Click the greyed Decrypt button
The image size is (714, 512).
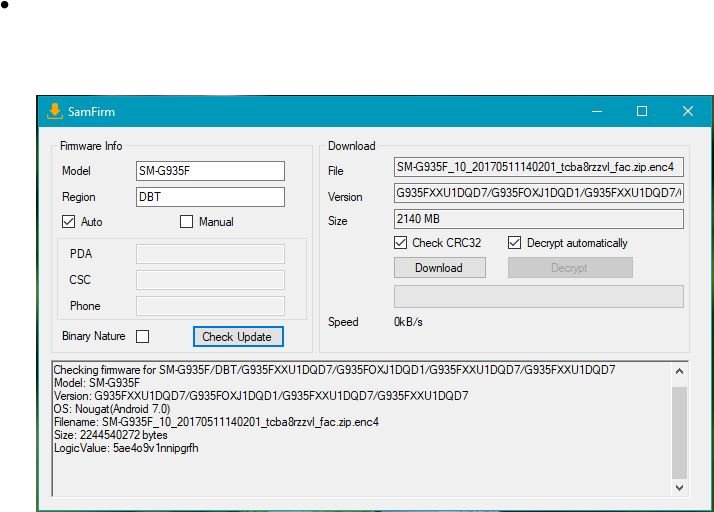pyautogui.click(x=570, y=268)
